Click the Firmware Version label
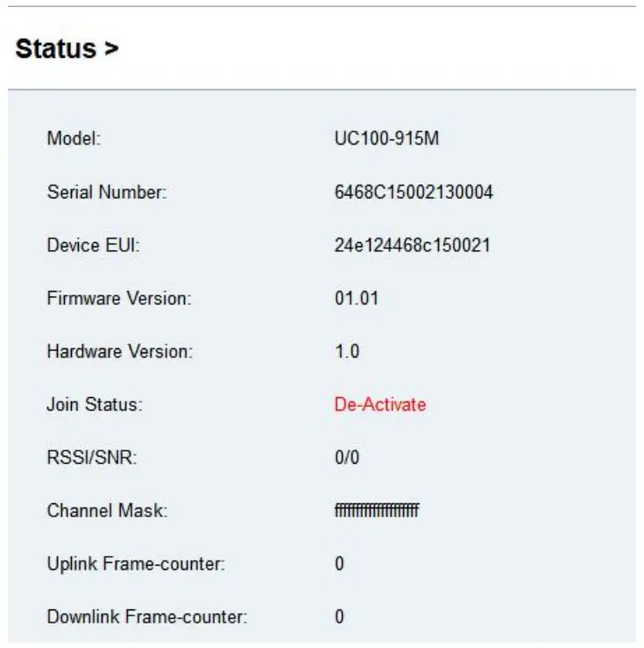Screen dimensions: 644x648 pos(118,299)
